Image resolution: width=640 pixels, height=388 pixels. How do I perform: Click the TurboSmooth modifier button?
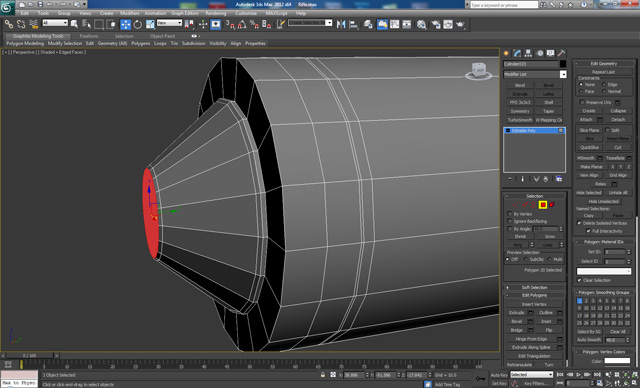tap(520, 120)
